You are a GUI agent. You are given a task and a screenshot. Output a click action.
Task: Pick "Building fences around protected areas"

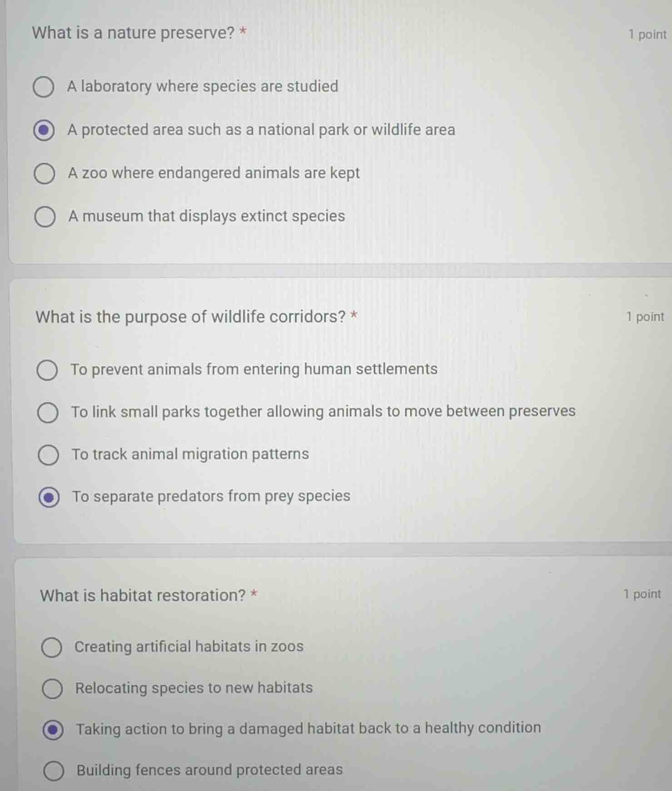click(x=52, y=770)
